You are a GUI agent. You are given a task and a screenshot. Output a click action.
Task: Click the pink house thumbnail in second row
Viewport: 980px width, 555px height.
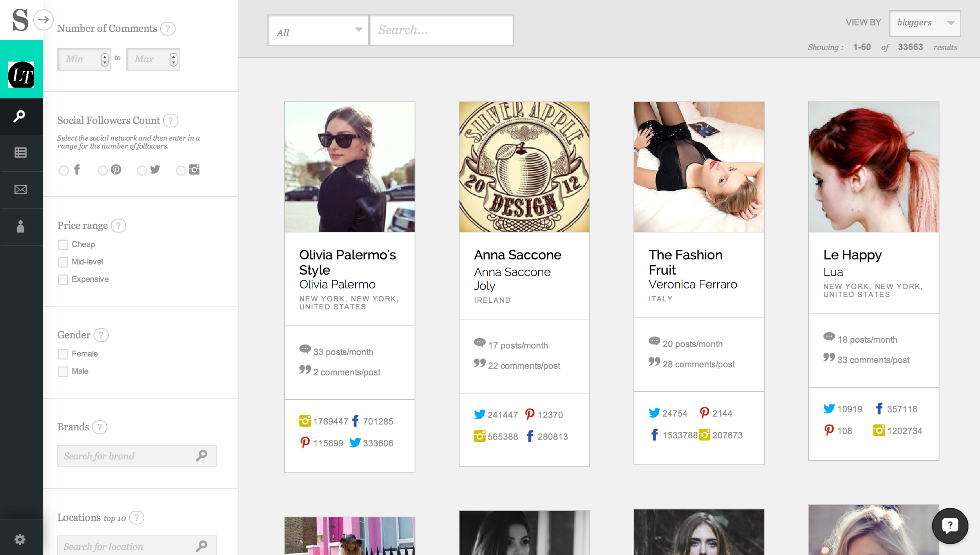350,536
